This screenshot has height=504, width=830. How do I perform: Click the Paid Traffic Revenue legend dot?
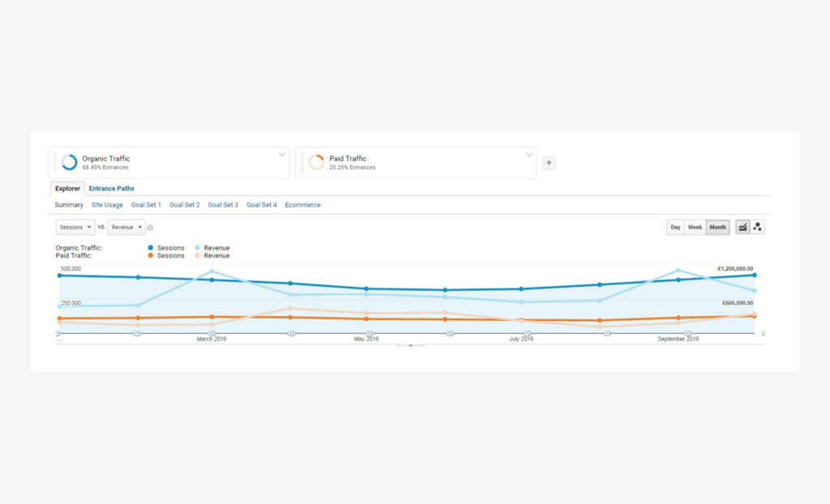click(x=198, y=256)
